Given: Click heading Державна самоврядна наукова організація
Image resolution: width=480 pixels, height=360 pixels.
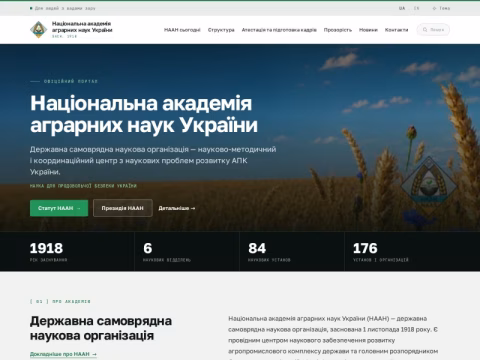Looking at the screenshot, I should click(101, 328).
